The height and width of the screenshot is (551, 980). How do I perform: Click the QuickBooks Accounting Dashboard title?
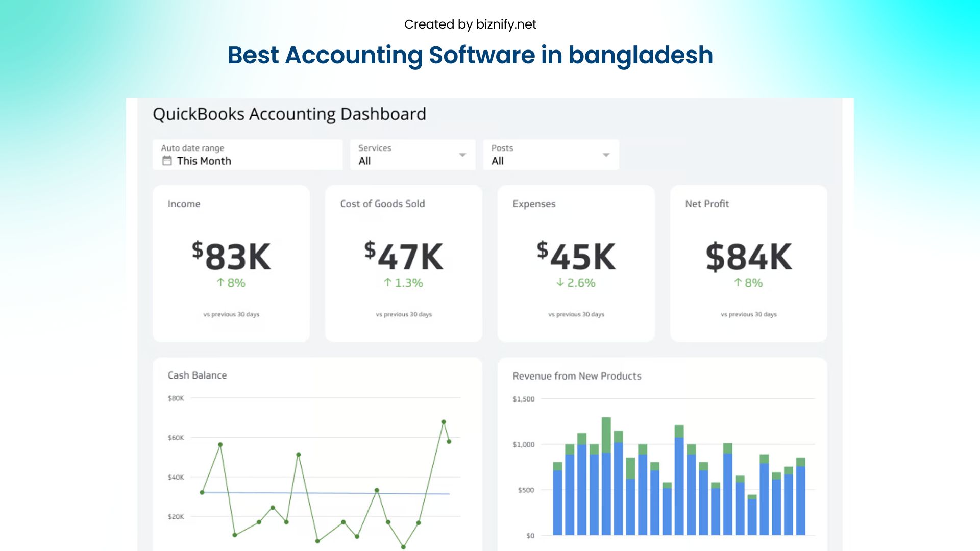point(289,114)
